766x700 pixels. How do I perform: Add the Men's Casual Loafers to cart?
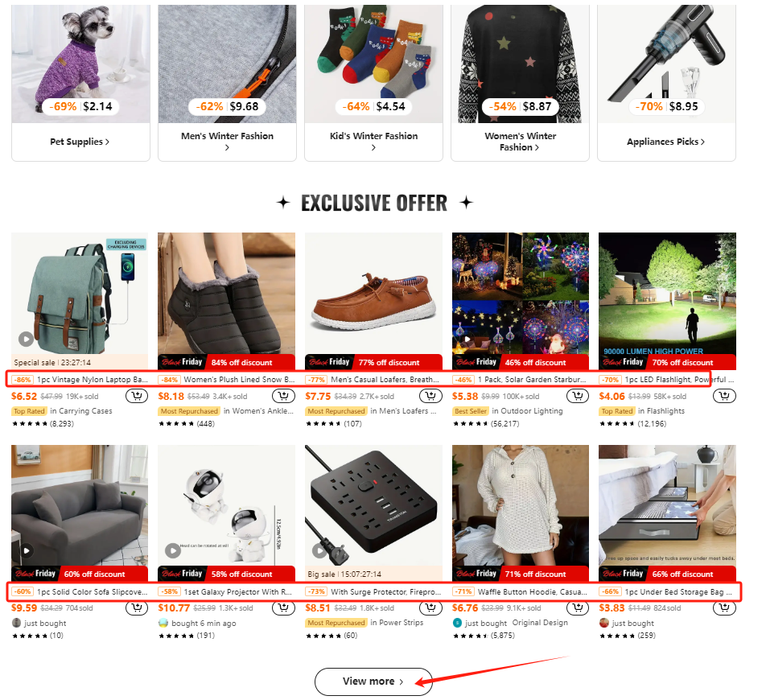coord(430,396)
